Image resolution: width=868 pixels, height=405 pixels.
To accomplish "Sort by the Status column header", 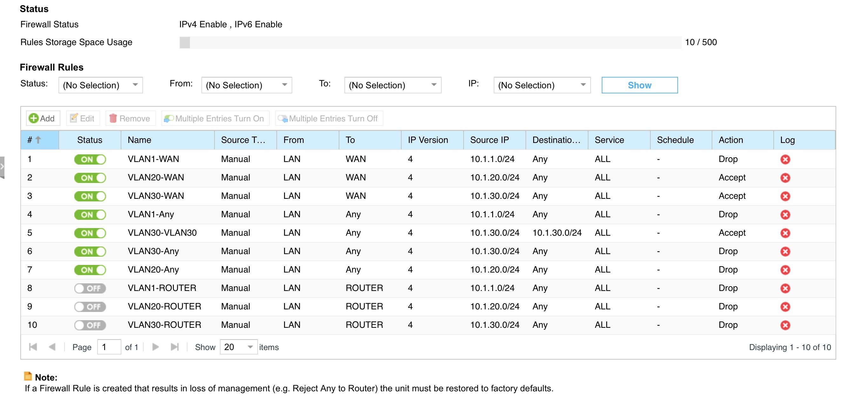I will (90, 140).
